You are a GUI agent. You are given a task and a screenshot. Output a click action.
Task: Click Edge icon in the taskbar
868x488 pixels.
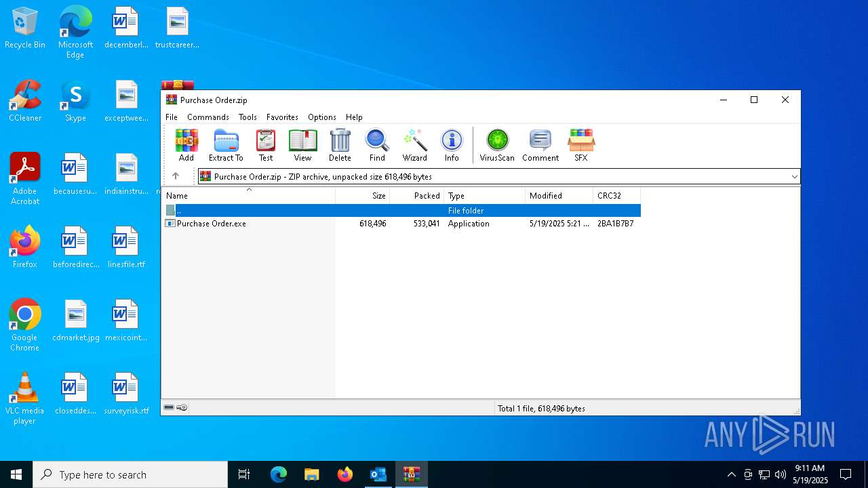pyautogui.click(x=278, y=474)
